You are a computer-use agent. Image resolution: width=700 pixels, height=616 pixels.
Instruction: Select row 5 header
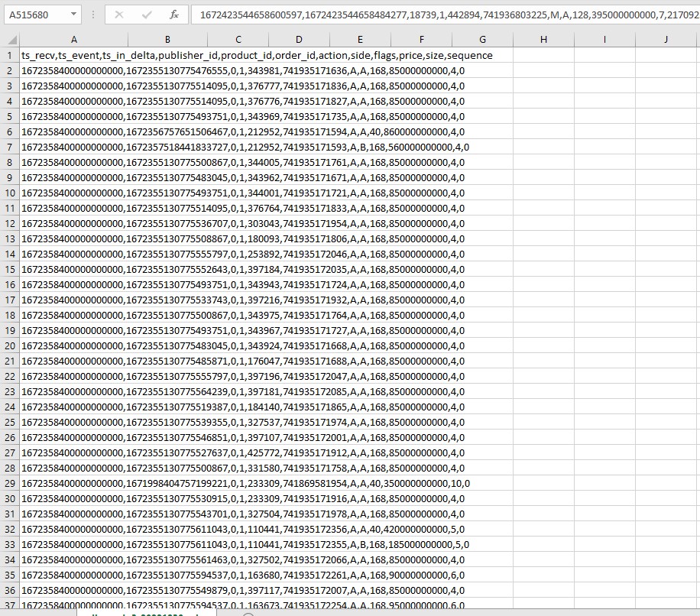tap(9, 116)
